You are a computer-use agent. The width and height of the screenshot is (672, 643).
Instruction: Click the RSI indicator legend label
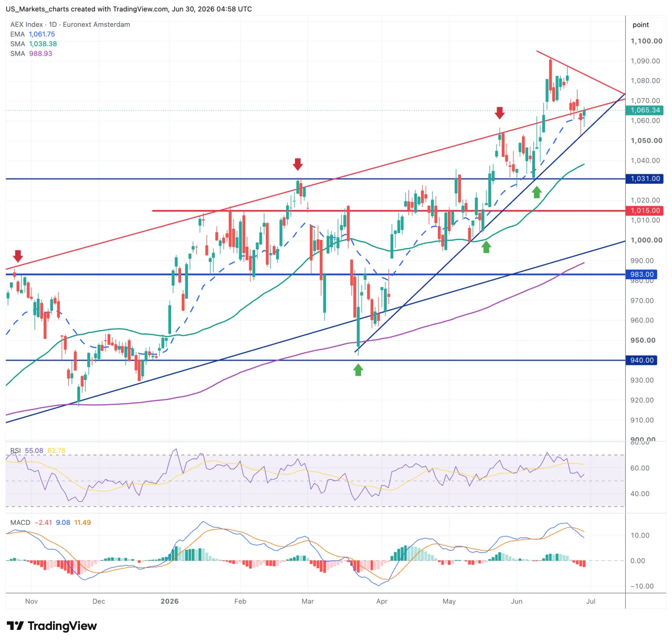coord(16,451)
